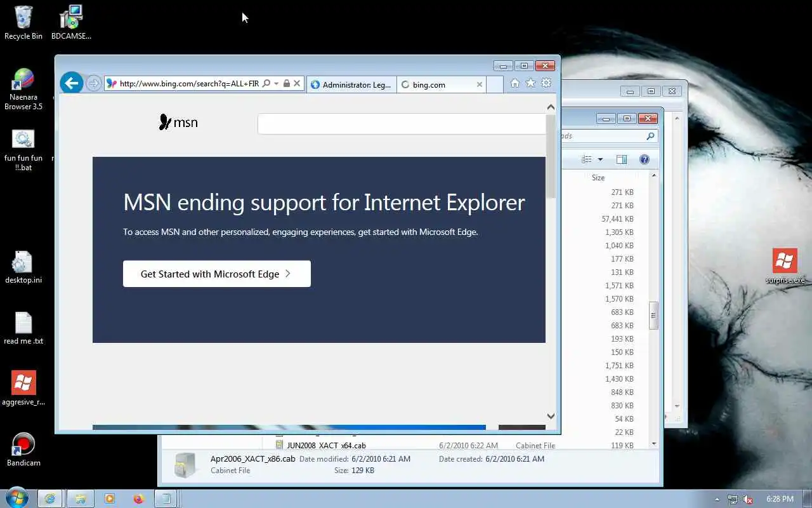Maximize the Internet Explorer window
Screen dimensions: 812x508
[x=524, y=65]
